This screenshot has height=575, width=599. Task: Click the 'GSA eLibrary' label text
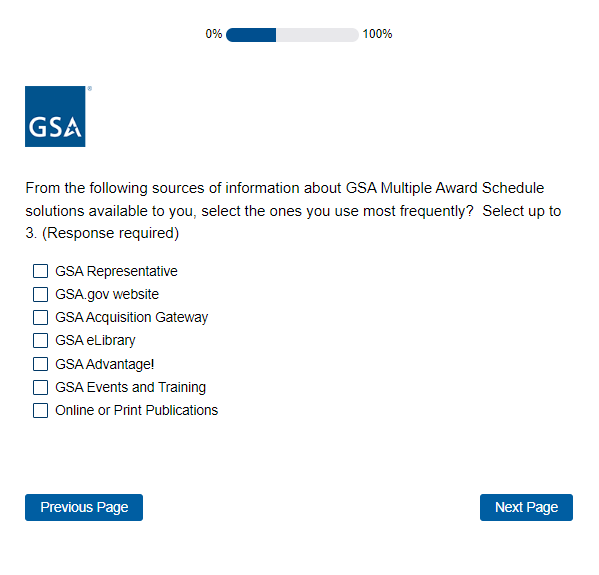coord(96,341)
